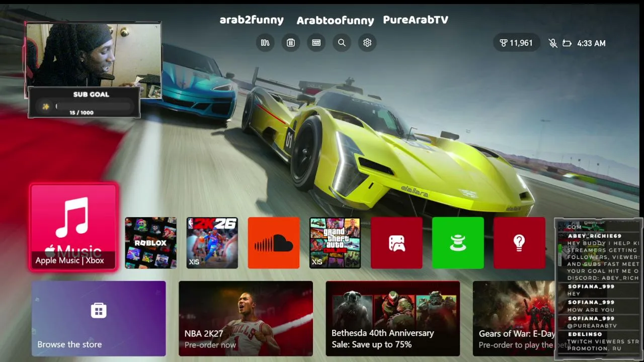Open the NBA 2K27 Pre-order now card

point(246,318)
